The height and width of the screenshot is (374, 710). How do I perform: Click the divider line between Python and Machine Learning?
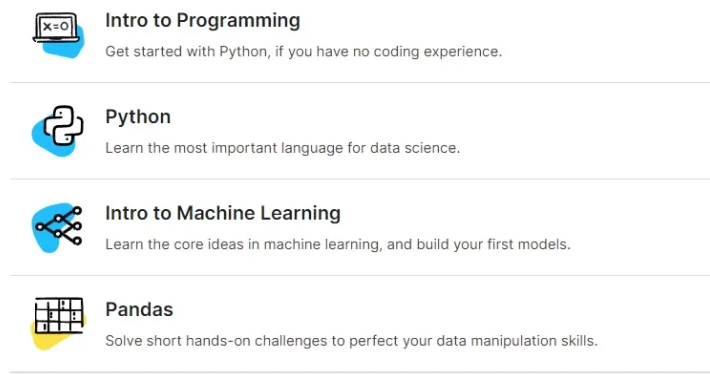coord(360,179)
